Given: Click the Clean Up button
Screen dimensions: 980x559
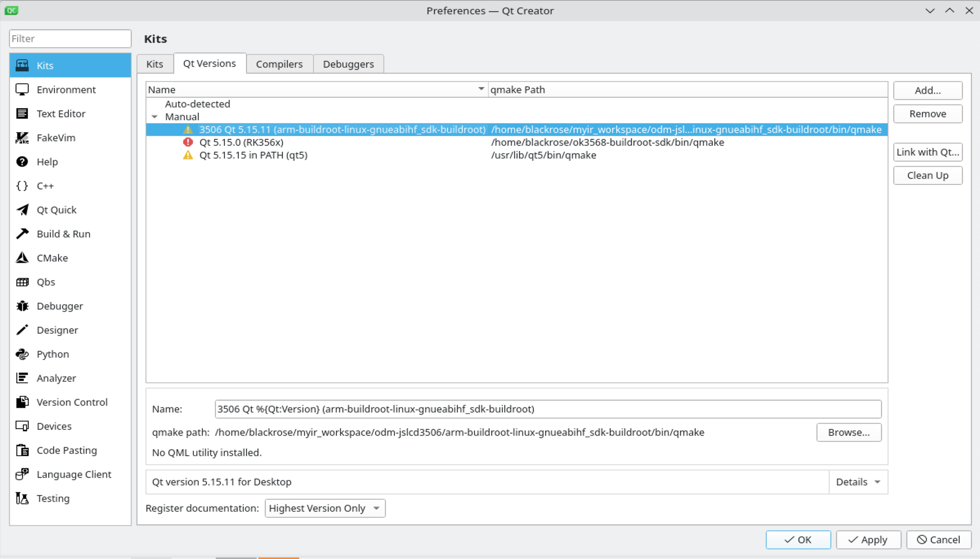Looking at the screenshot, I should pos(928,175).
